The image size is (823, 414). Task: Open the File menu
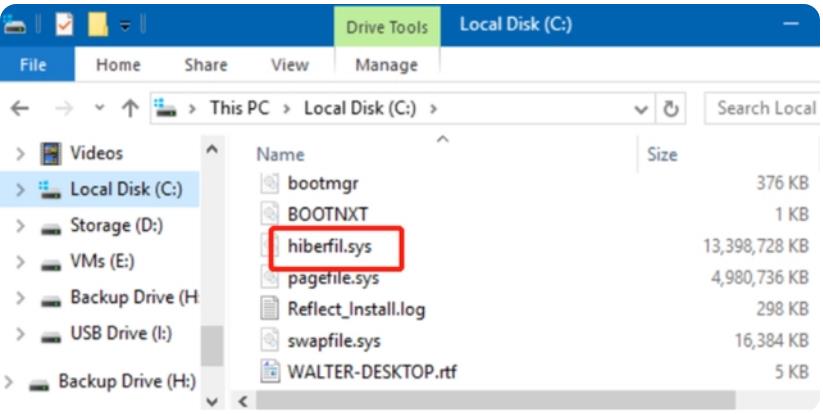[x=33, y=65]
